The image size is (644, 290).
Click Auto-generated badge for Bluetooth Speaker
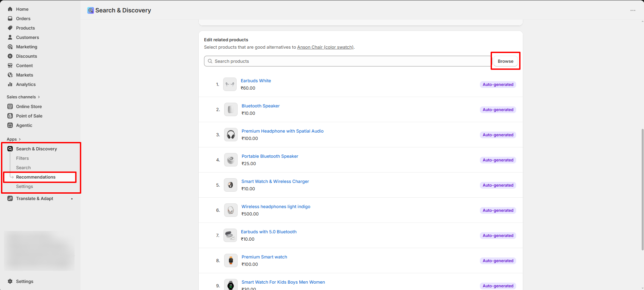498,110
